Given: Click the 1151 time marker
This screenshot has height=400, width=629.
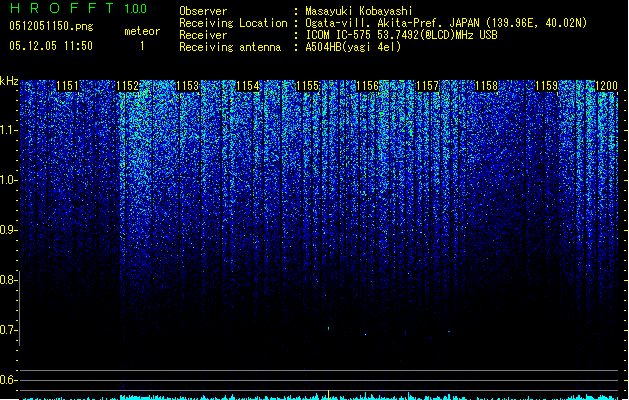Looking at the screenshot, I should pyautogui.click(x=67, y=86).
